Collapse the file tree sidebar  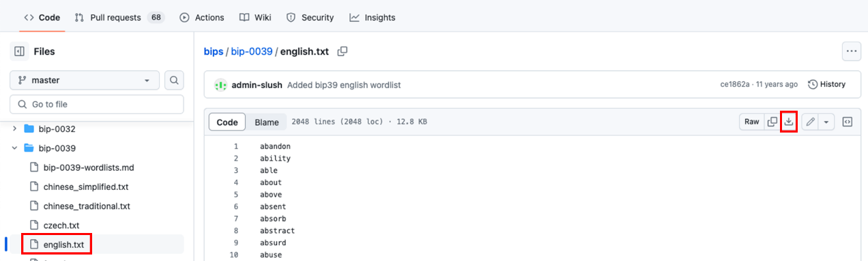point(19,51)
